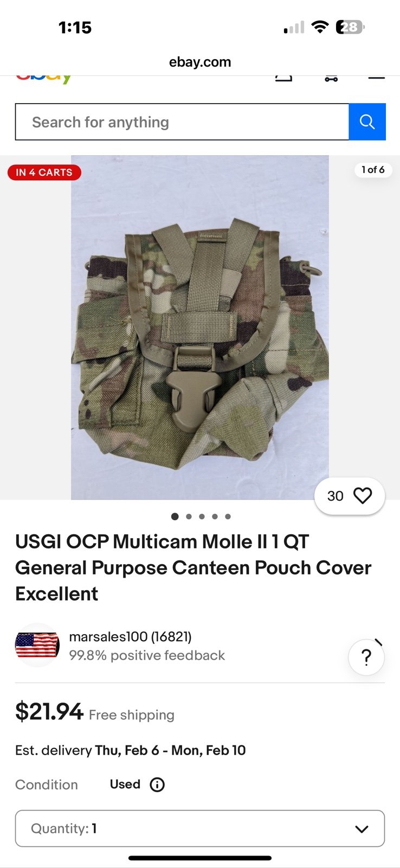View 99.8% positive feedback link

tap(147, 655)
